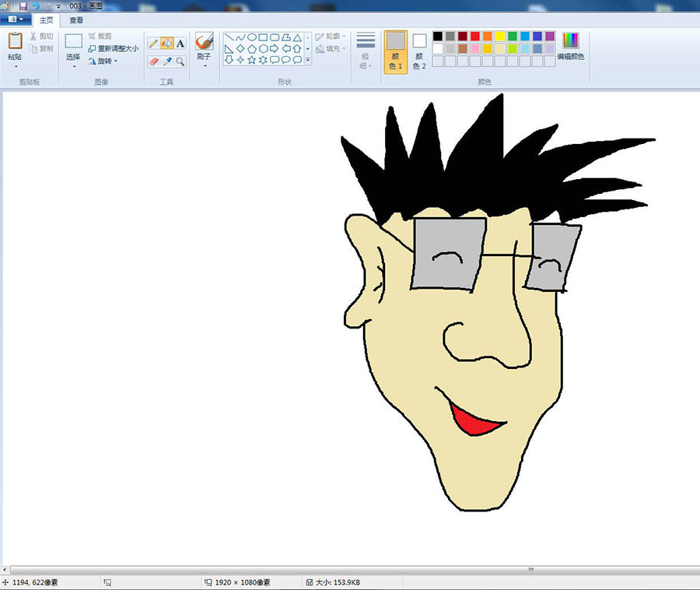
Task: Choose the Rounded rectangle shape
Action: [275, 37]
